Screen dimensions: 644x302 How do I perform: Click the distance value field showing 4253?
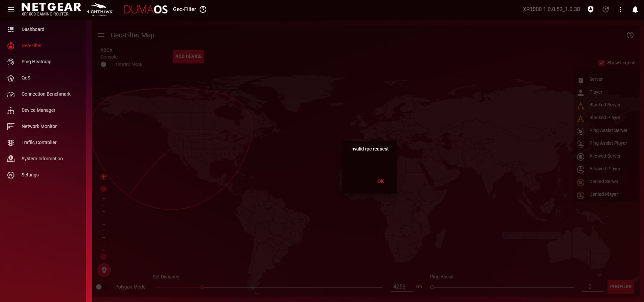click(x=402, y=287)
